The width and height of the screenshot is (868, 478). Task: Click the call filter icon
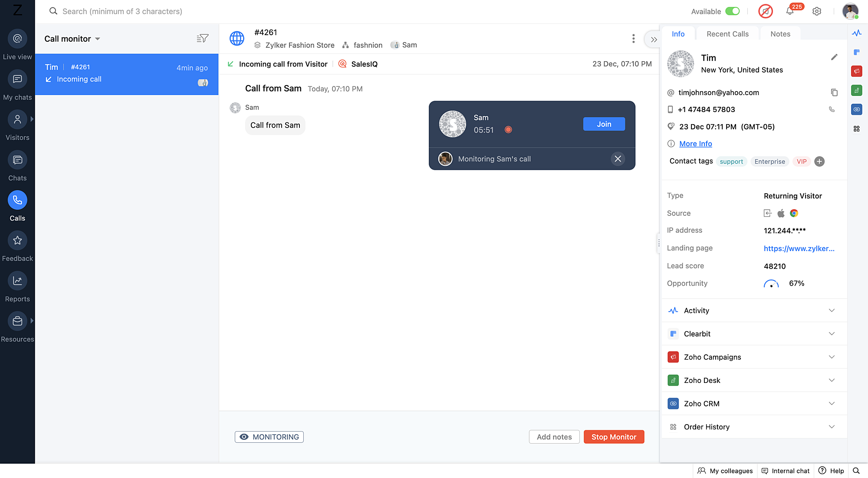[202, 39]
